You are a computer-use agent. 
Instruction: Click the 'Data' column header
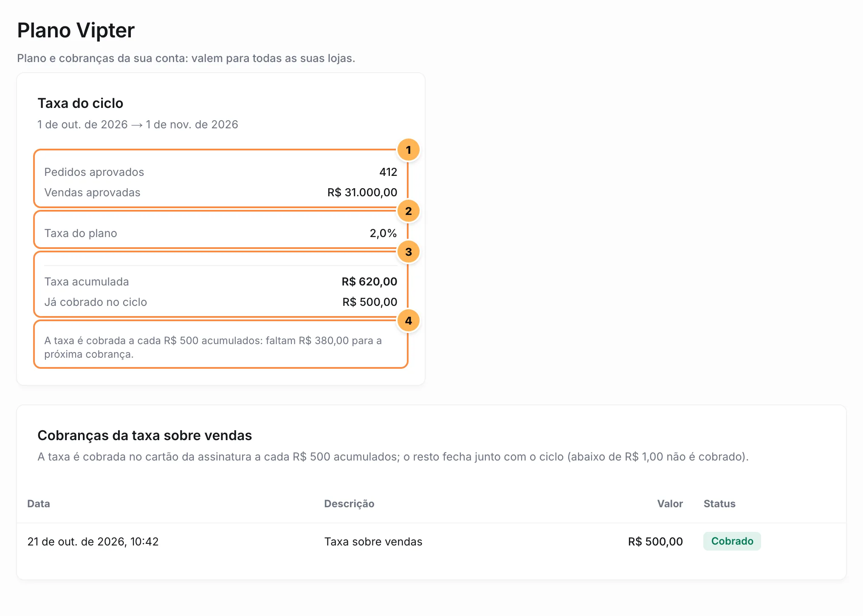coord(39,504)
